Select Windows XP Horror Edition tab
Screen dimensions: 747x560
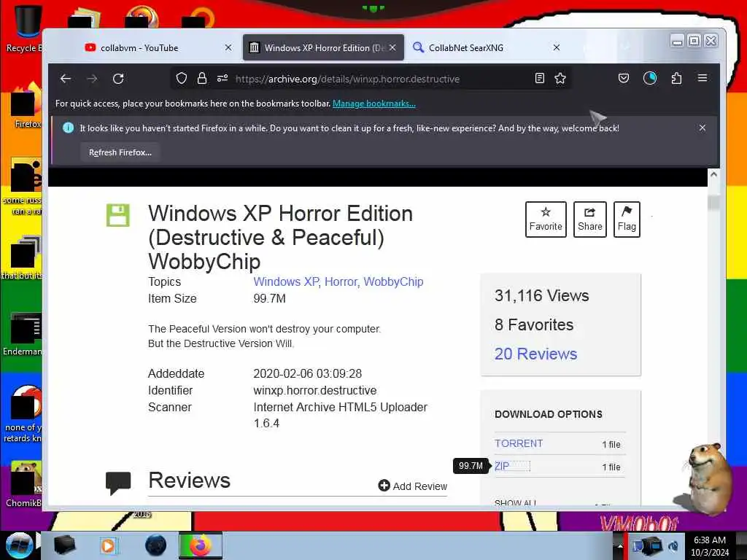pos(324,47)
